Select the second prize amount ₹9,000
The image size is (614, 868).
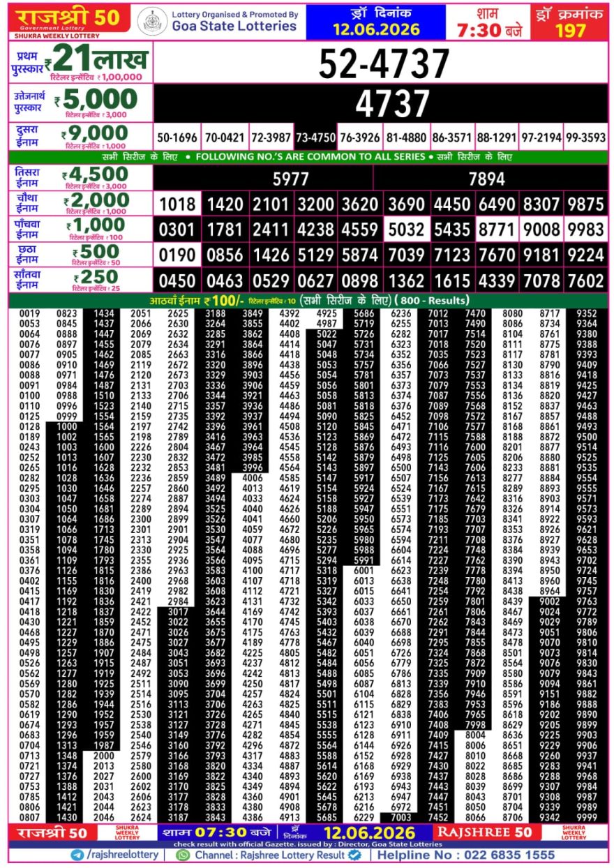[93, 133]
